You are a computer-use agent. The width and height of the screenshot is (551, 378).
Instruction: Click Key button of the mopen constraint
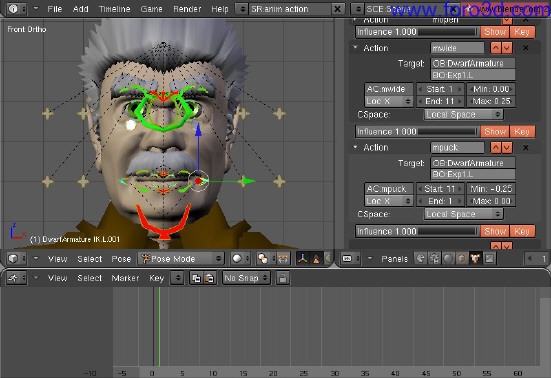point(522,32)
